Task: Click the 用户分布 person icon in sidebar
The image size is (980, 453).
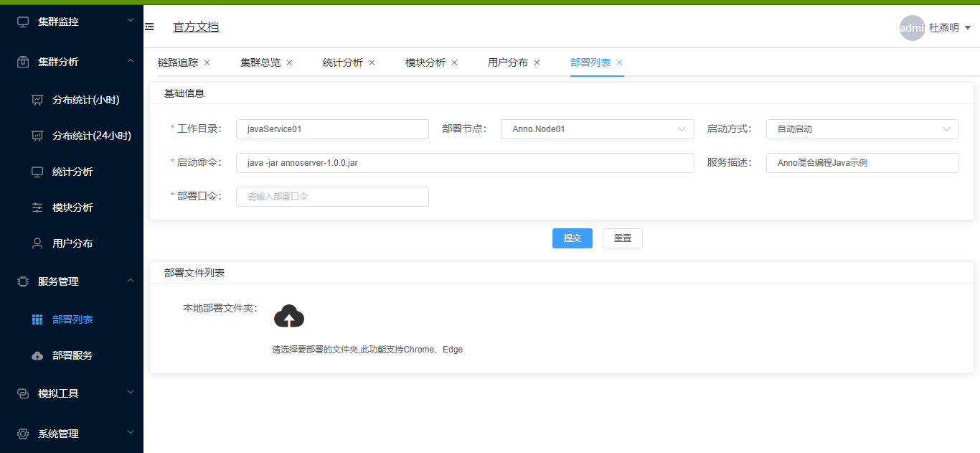Action: click(x=37, y=243)
